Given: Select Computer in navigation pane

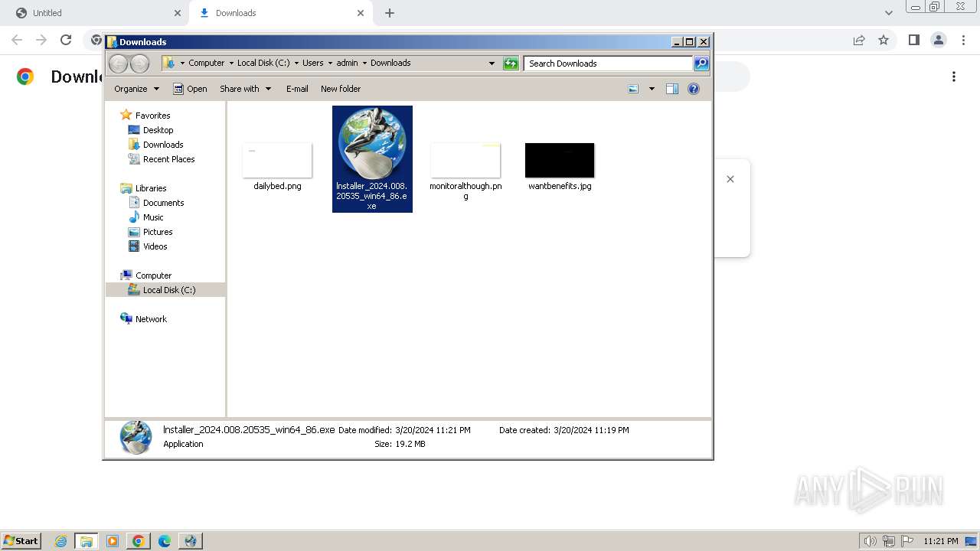Looking at the screenshot, I should point(153,275).
